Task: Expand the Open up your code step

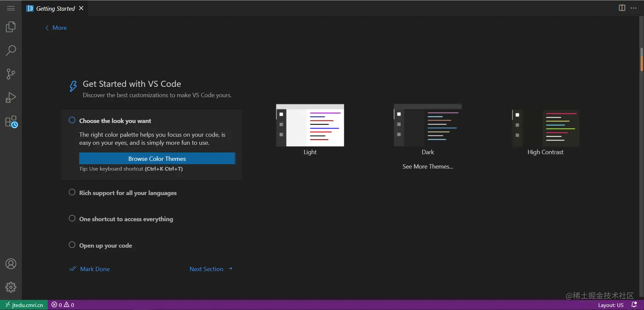Action: click(x=106, y=246)
